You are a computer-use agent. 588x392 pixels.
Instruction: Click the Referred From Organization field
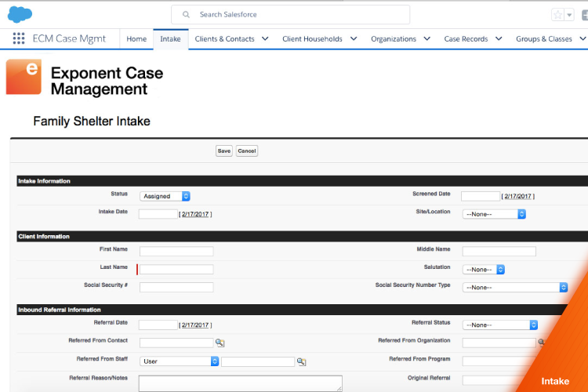499,343
